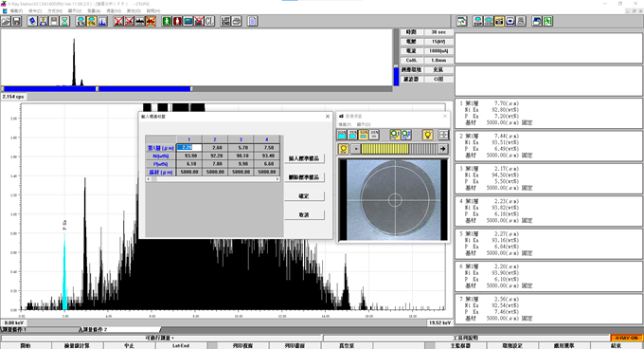Click the crossed-out monitor toolbar icon
This screenshot has width=644, height=349.
click(x=198, y=21)
